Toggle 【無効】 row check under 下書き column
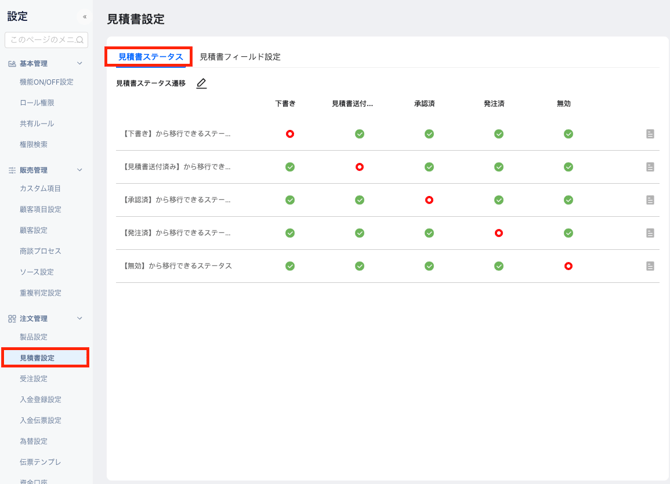Image resolution: width=670 pixels, height=484 pixels. 290,266
